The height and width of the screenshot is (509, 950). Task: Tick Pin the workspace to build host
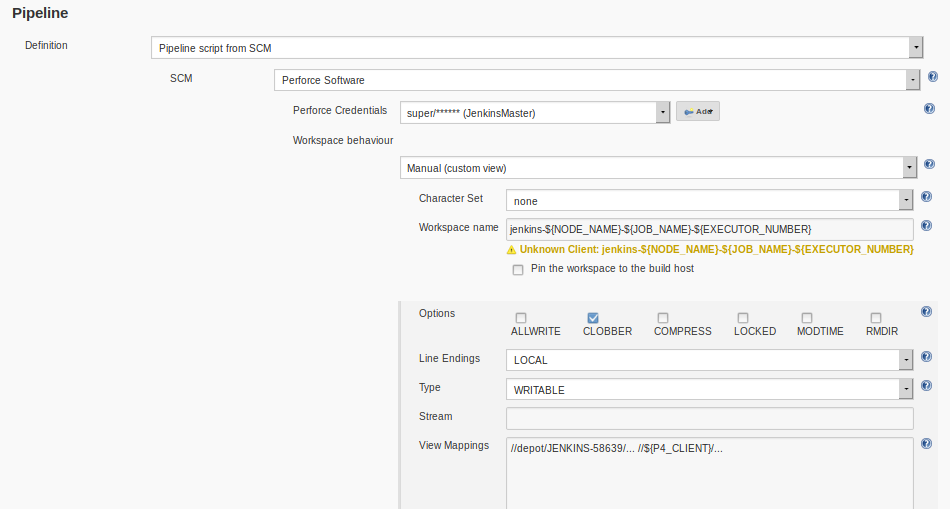click(518, 270)
